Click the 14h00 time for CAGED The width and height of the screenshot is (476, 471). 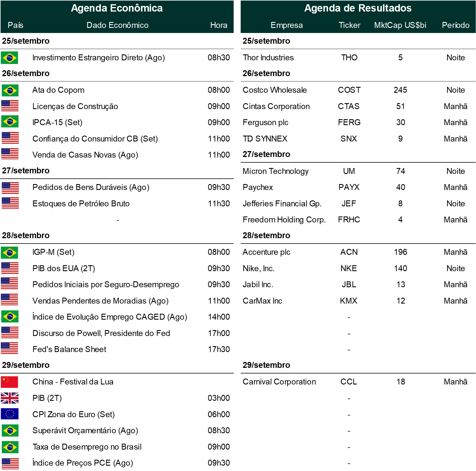click(x=219, y=317)
